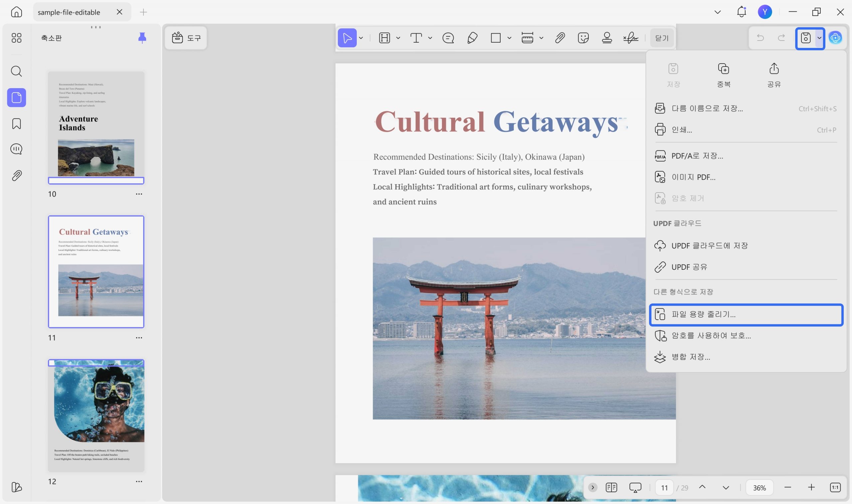This screenshot has width=852, height=504.
Task: Select 파일 용량 줄이기 option
Action: 746,314
